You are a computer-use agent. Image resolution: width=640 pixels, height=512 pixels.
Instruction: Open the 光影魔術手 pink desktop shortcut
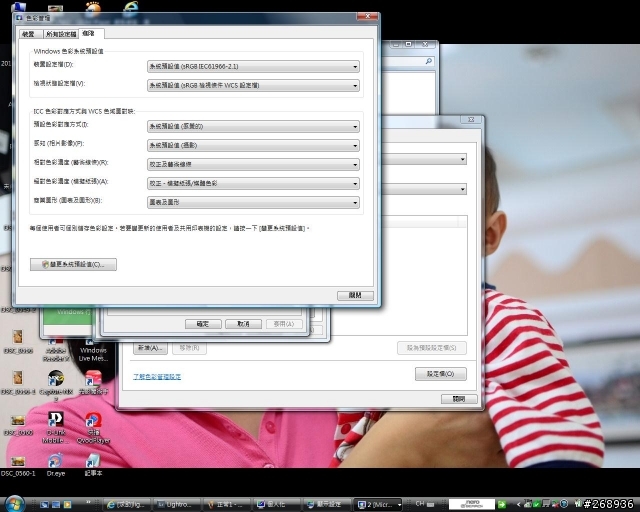coord(93,383)
